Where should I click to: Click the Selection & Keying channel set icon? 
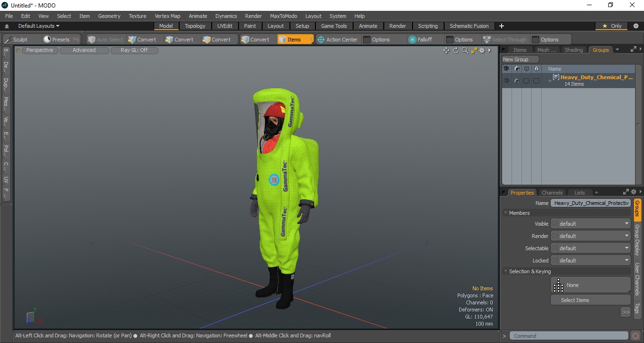(559, 285)
